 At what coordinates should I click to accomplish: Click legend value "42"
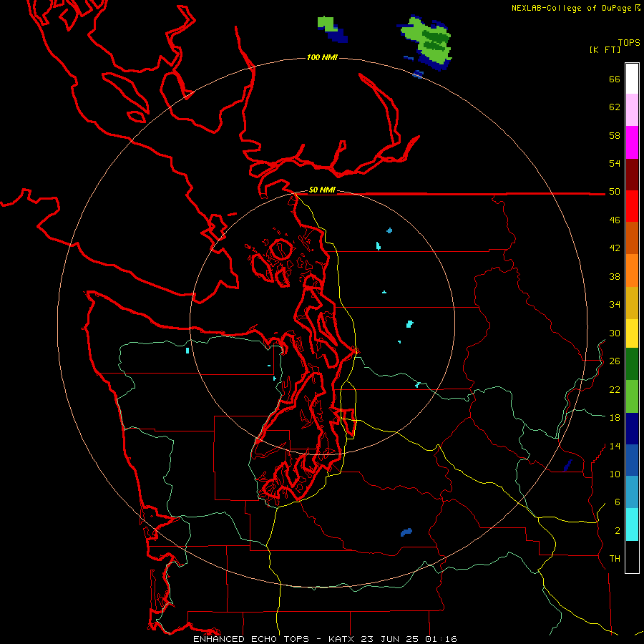click(x=615, y=248)
